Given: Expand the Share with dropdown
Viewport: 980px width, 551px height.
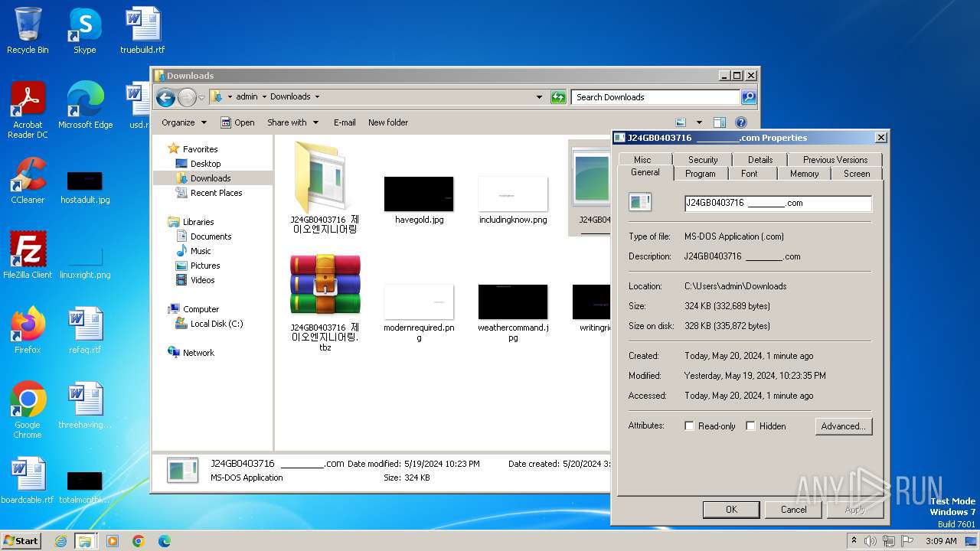Looking at the screenshot, I should [x=292, y=122].
